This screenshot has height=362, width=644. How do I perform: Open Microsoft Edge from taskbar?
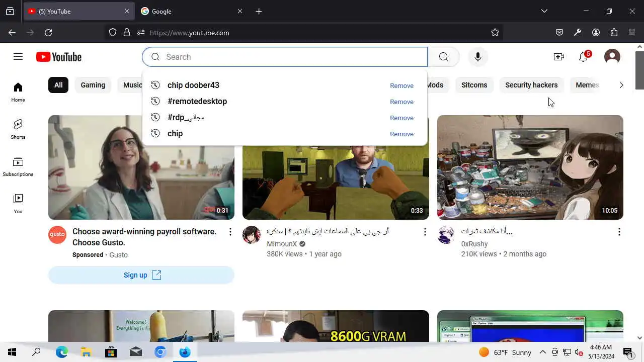(x=61, y=352)
